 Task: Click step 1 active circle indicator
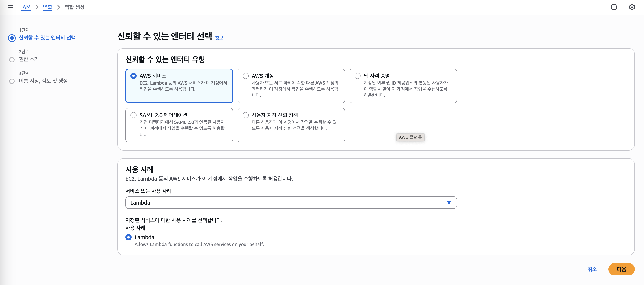tap(12, 38)
